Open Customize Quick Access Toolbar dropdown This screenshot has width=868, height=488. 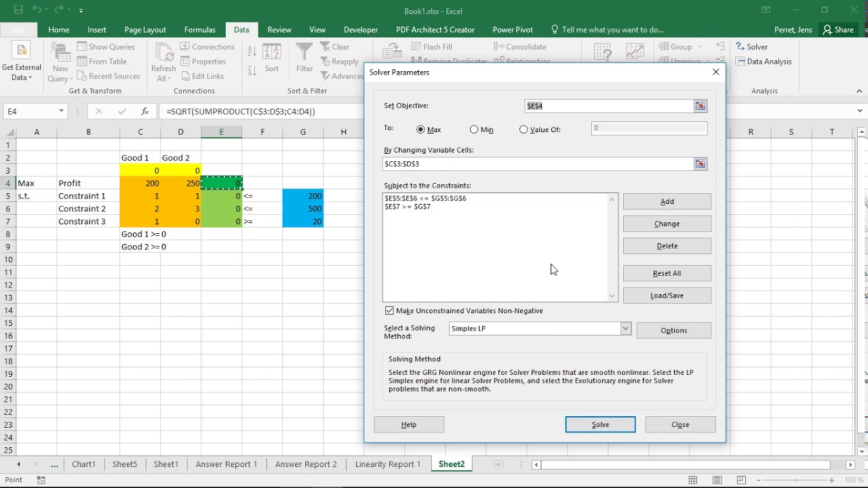pos(81,11)
